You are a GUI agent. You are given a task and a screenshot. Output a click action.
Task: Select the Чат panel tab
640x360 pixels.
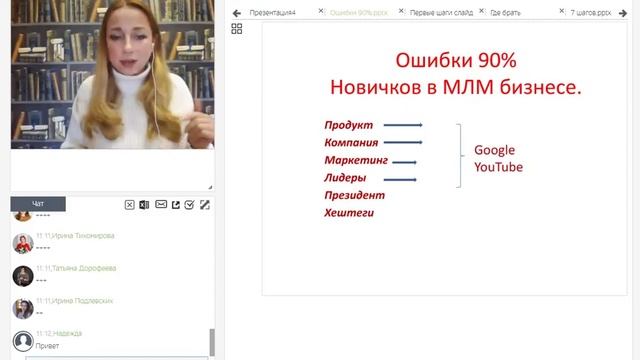pyautogui.click(x=38, y=204)
